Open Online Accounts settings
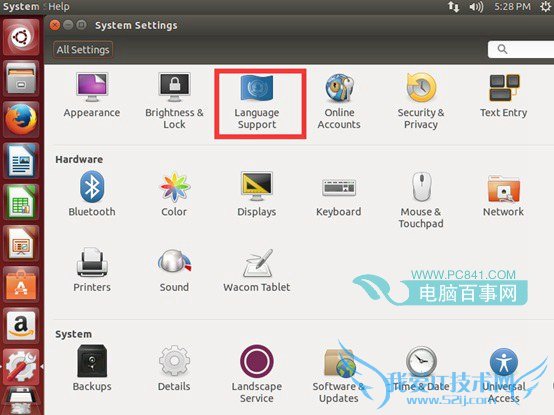The width and height of the screenshot is (554, 415). pos(339,101)
